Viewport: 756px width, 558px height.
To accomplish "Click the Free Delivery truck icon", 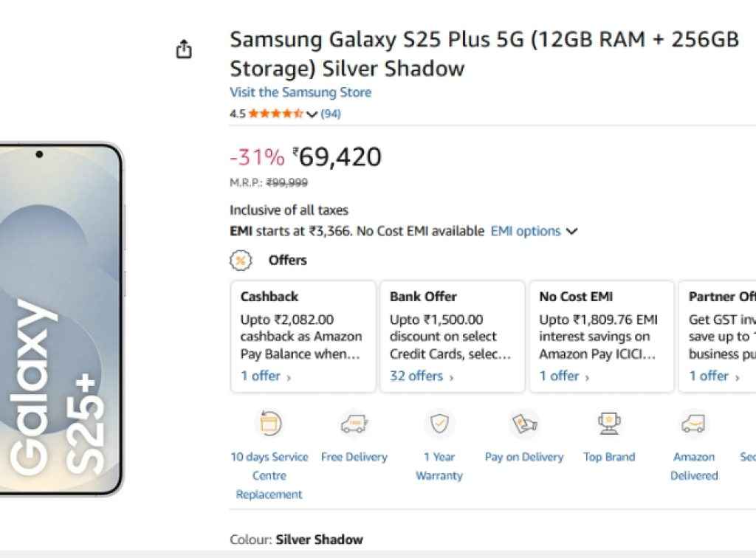I will click(x=354, y=422).
